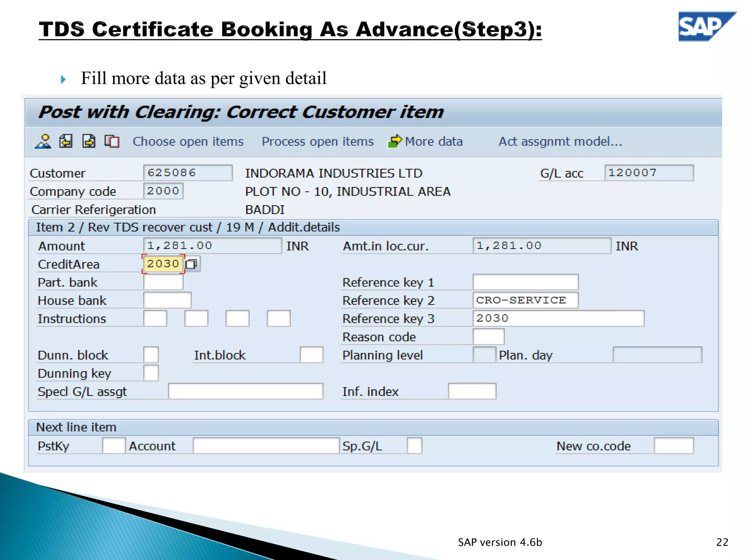Click the previous line item icon

pos(66,141)
